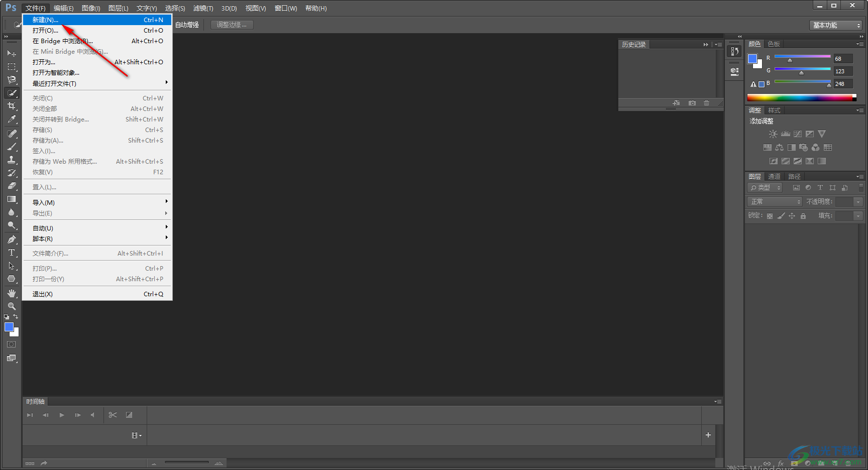Toggle lock all padlock
This screenshot has width=868, height=470.
click(803, 216)
